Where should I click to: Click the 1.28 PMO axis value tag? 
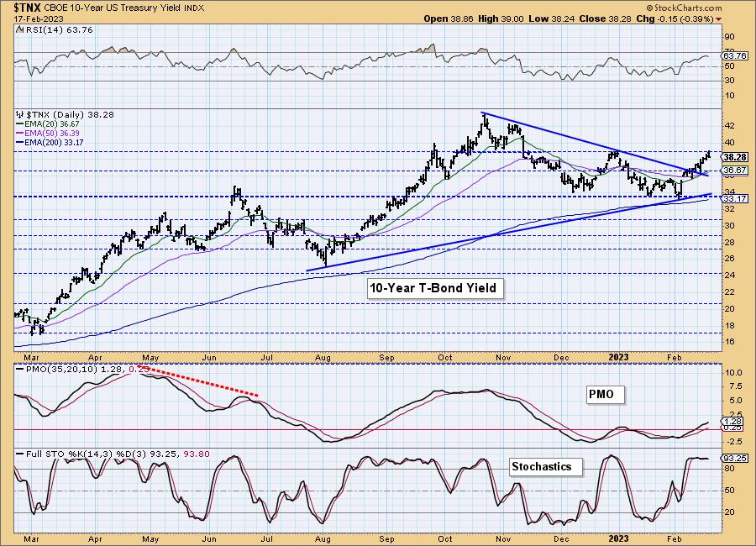(x=733, y=422)
